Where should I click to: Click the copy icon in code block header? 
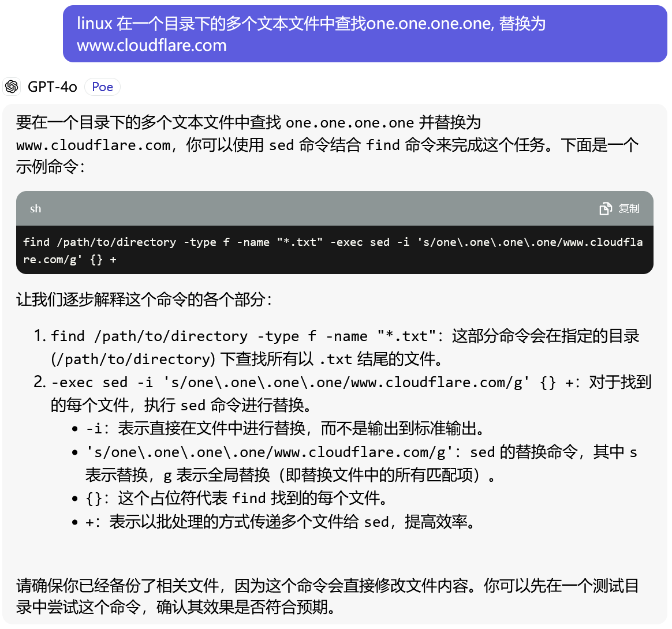coord(605,208)
